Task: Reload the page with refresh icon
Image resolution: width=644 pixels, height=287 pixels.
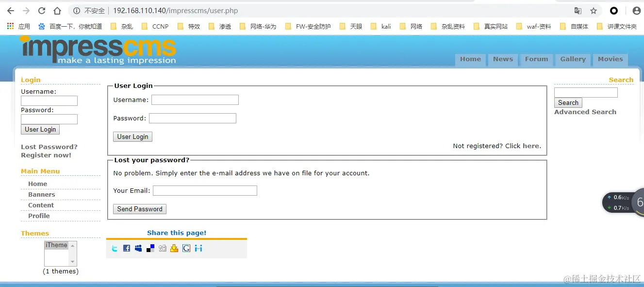Action: [x=42, y=11]
